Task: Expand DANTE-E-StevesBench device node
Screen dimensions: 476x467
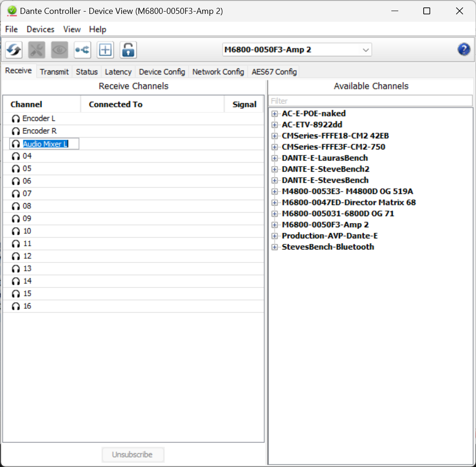Action: (275, 181)
